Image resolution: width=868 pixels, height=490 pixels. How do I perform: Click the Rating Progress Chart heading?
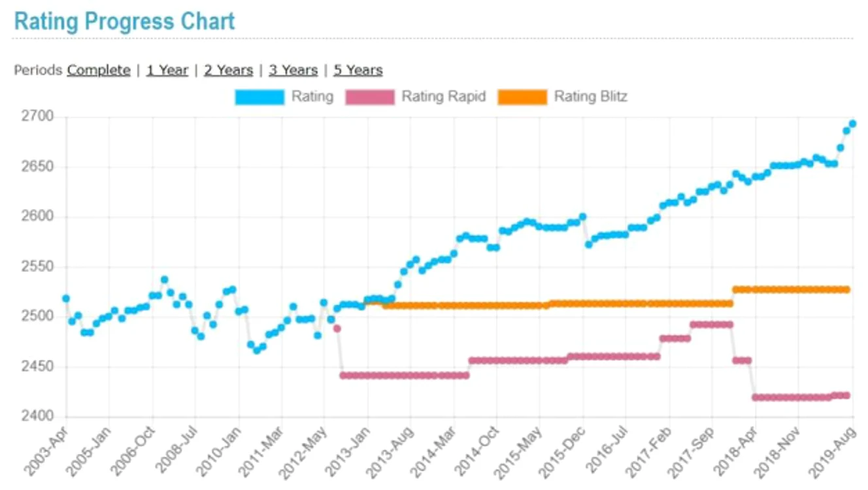[x=124, y=21]
